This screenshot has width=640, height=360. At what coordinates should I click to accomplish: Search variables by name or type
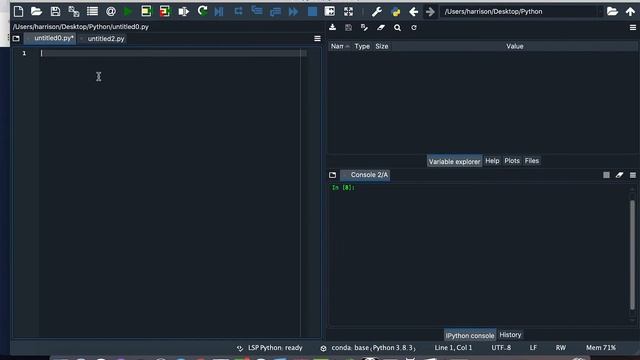(397, 27)
